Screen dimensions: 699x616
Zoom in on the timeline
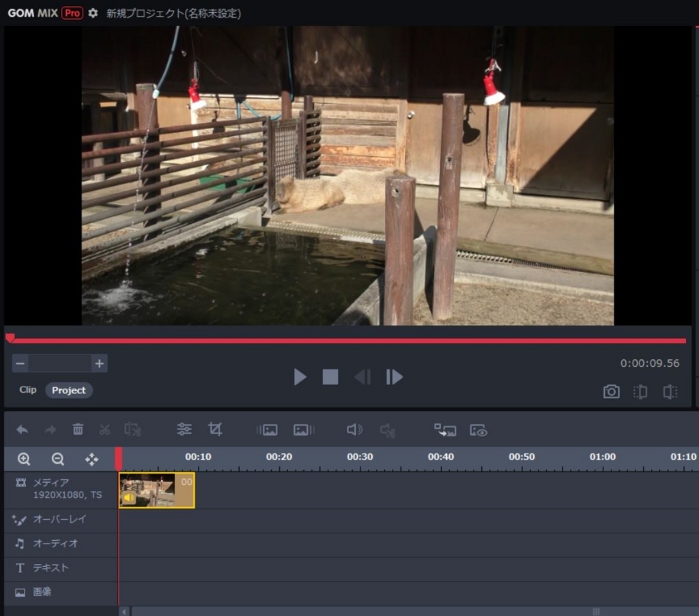click(24, 459)
